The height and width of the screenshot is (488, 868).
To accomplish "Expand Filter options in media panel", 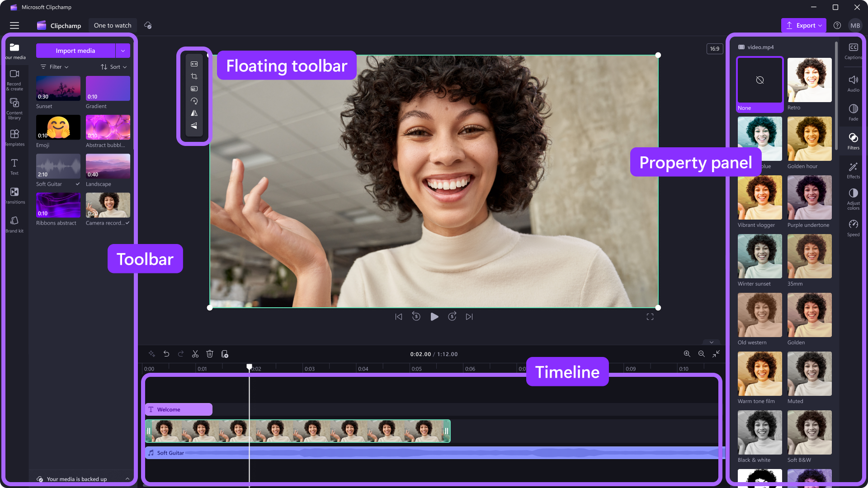I will [x=54, y=67].
